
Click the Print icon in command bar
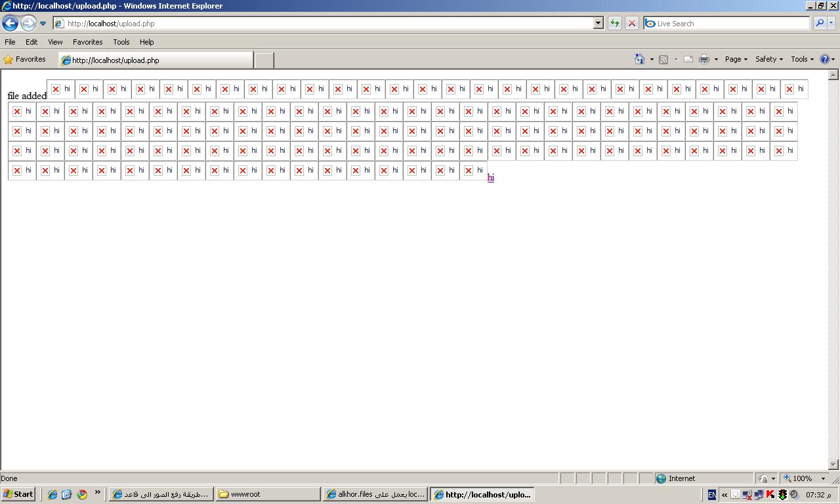pos(704,59)
